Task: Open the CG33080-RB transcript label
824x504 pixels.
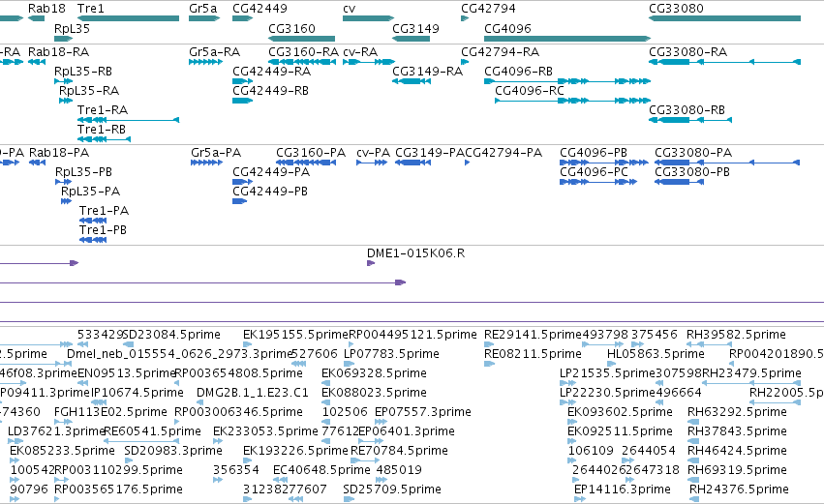Action: [x=687, y=110]
